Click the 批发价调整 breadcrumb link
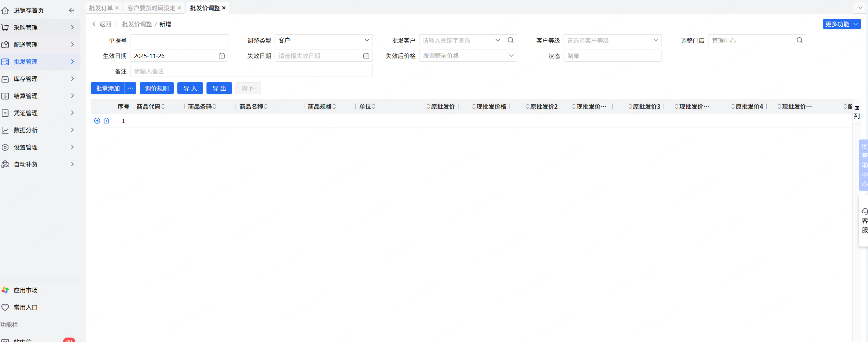This screenshot has width=868, height=342. coord(137,24)
